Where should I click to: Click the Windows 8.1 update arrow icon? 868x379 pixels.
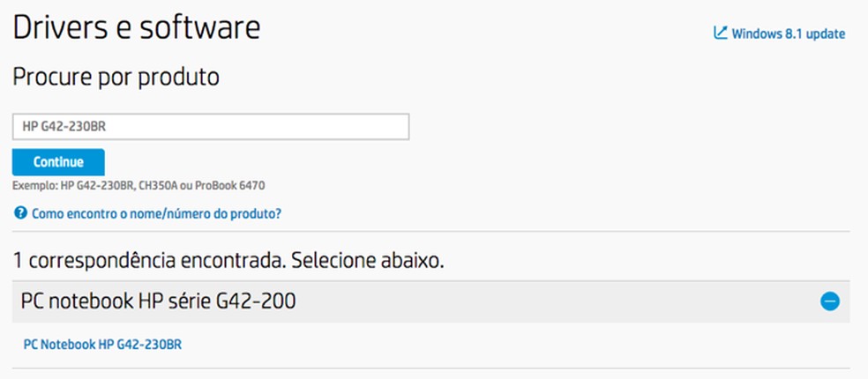[x=720, y=33]
